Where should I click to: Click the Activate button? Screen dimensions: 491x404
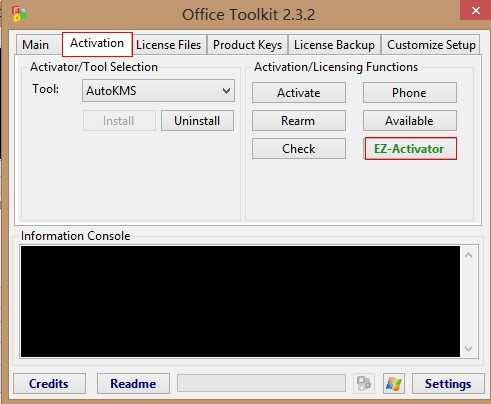[299, 93]
